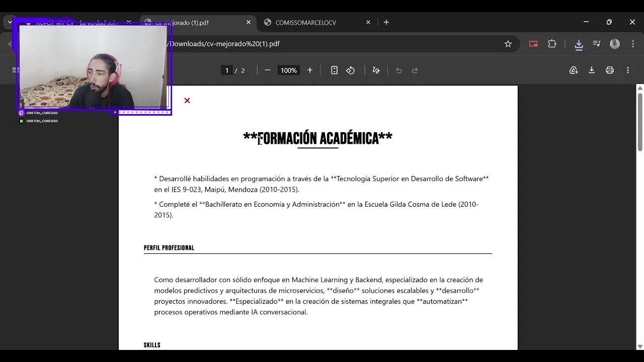
Task: Open the Extensions puzzle icon
Action: [x=552, y=44]
